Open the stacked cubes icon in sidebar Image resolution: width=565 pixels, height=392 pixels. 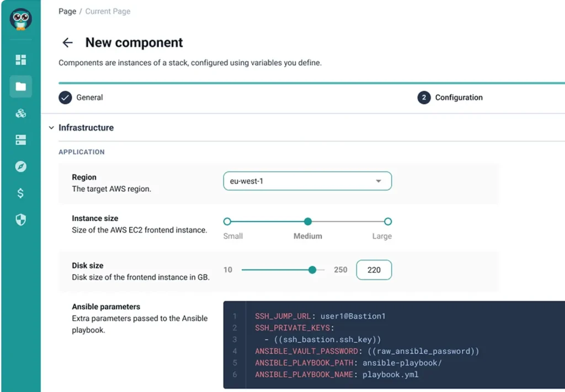point(20,114)
